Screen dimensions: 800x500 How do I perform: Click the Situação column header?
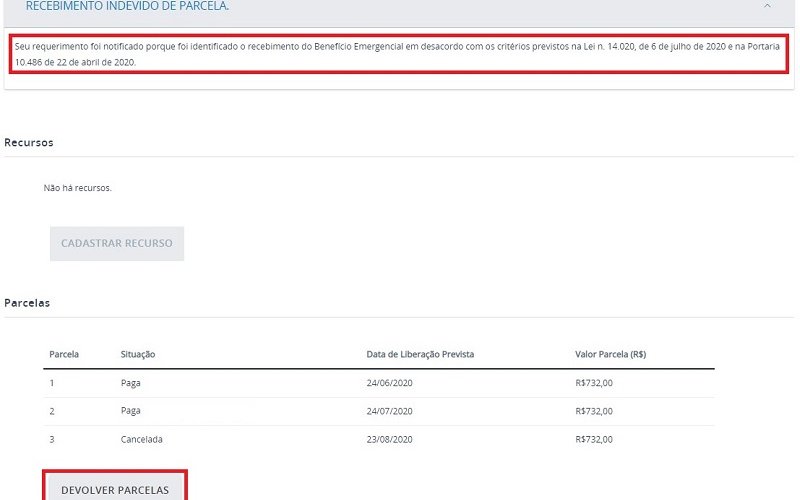click(138, 354)
